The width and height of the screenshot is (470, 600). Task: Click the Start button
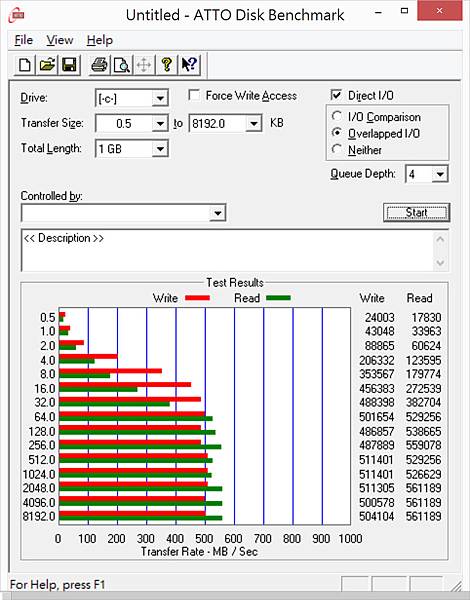(x=416, y=212)
